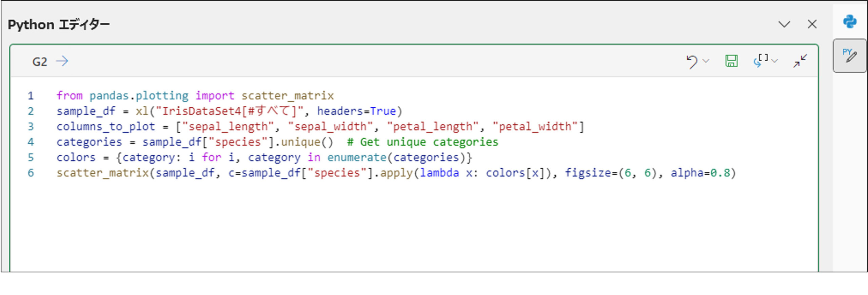Collapse the editor using the inward arrows icon
The width and height of the screenshot is (868, 295).
[x=800, y=61]
